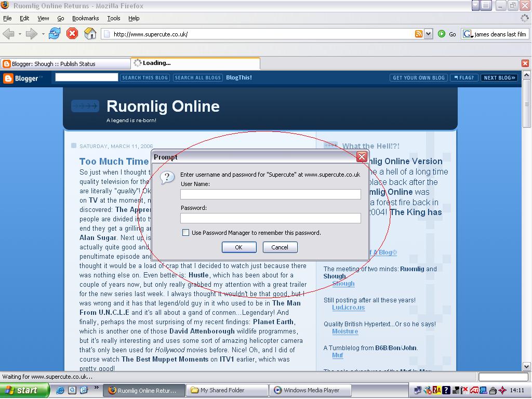Click the Firefox throbber activity icon

coord(525,18)
